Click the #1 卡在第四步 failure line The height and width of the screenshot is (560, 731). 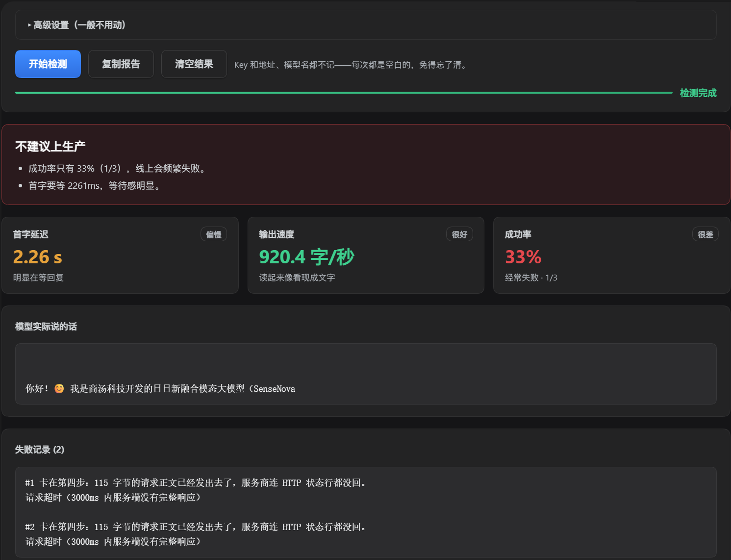coord(196,483)
